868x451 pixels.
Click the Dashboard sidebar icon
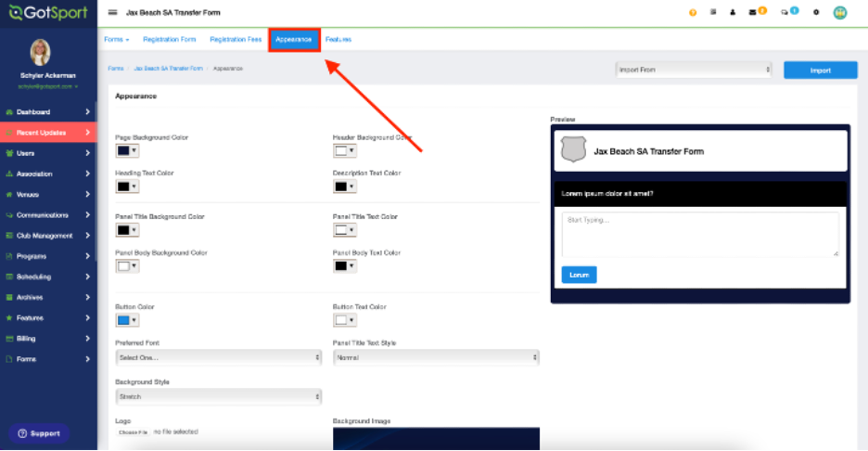(9, 112)
